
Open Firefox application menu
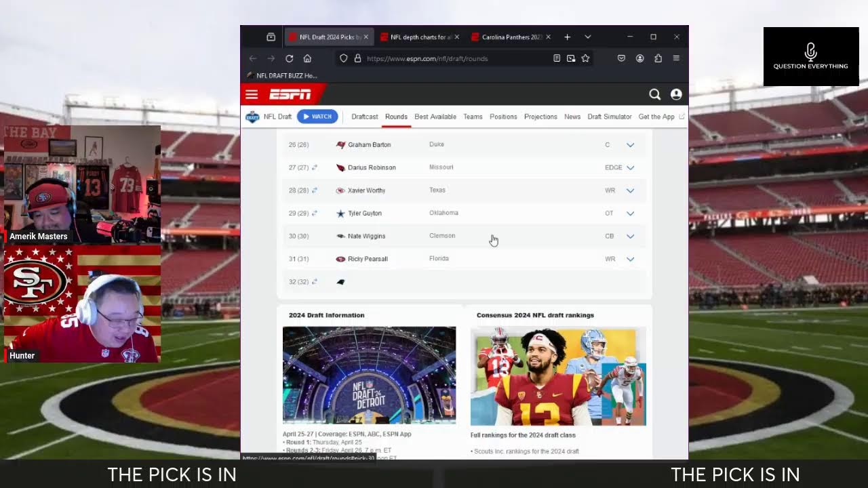(676, 58)
